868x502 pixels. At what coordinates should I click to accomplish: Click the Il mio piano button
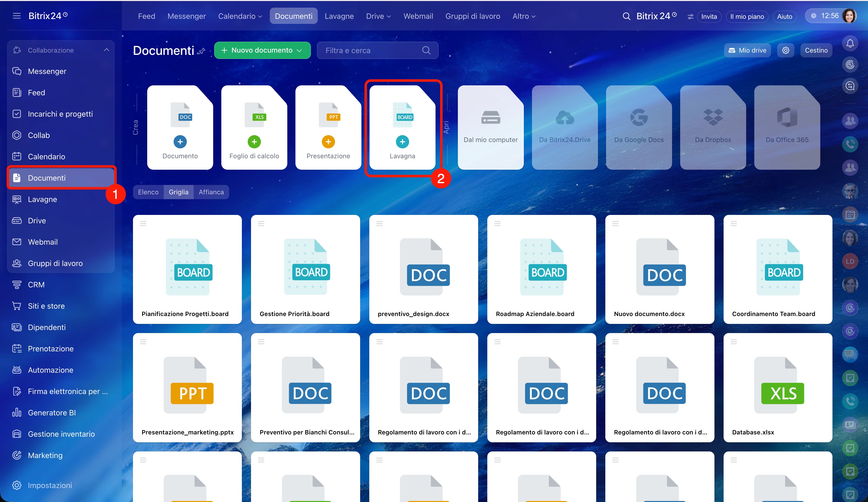pyautogui.click(x=747, y=17)
